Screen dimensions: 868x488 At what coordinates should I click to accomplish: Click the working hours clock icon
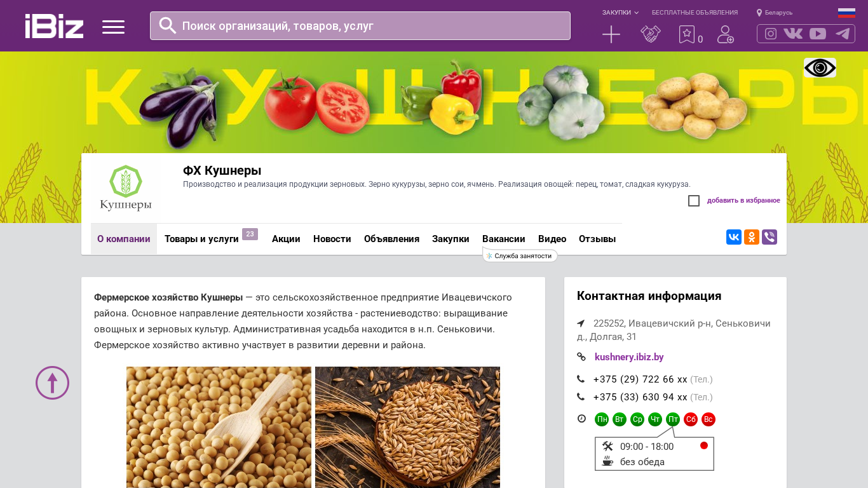tap(581, 419)
